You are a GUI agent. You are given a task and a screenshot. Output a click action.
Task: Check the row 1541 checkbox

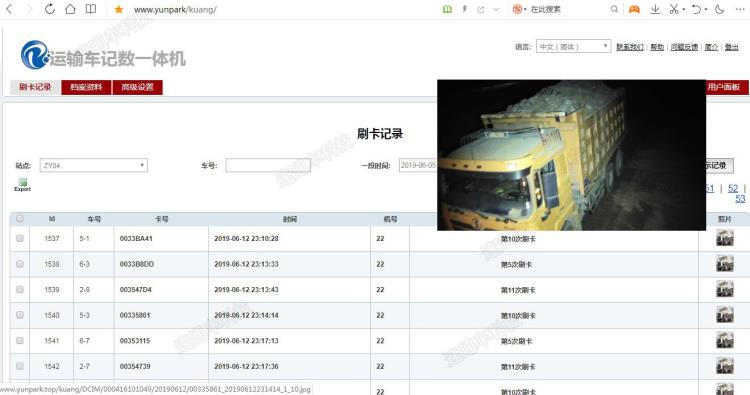(x=20, y=340)
